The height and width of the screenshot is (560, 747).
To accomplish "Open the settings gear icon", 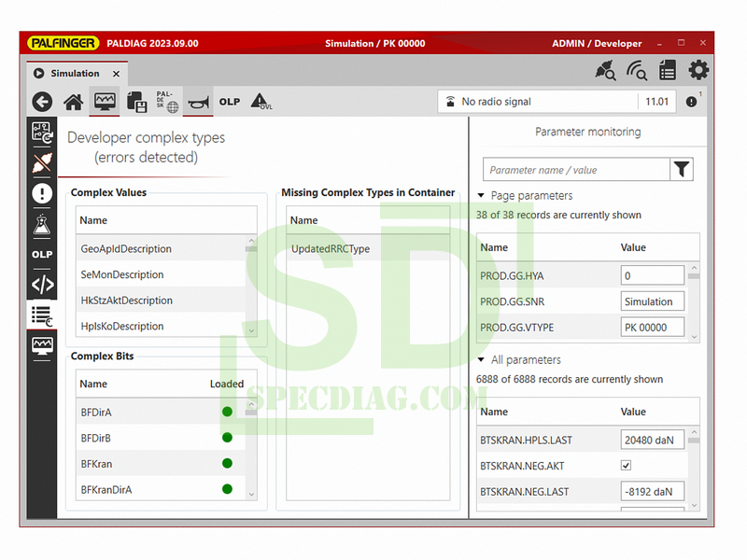I will 698,71.
